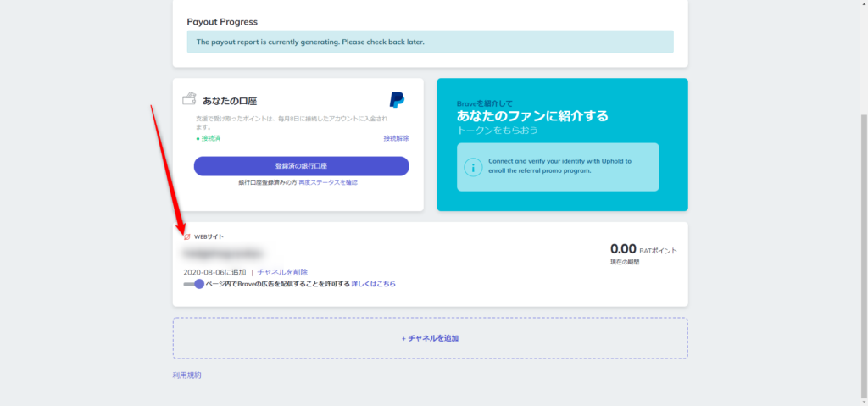Click the blurred website channel name
Screen dimensions: 868x406
(x=223, y=253)
